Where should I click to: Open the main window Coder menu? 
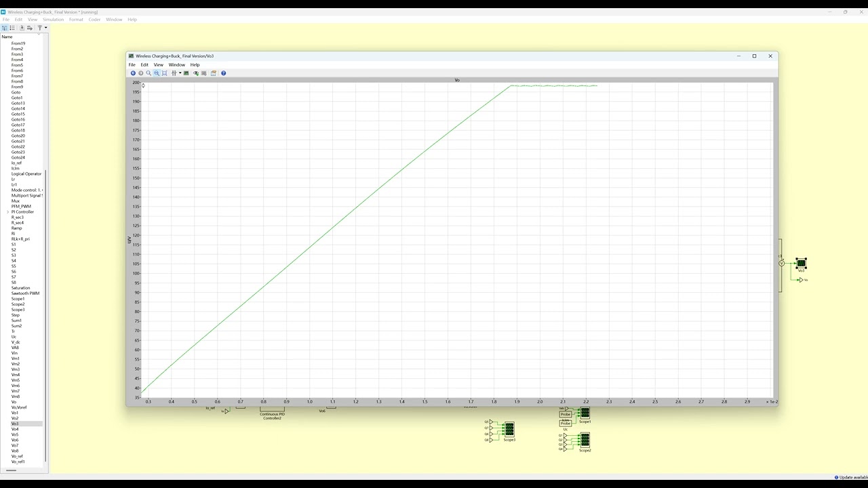coord(94,20)
